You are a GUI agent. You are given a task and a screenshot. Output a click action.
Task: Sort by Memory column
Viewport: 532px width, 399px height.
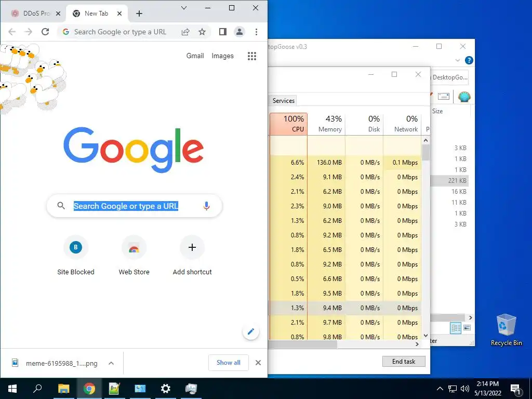tap(326, 124)
